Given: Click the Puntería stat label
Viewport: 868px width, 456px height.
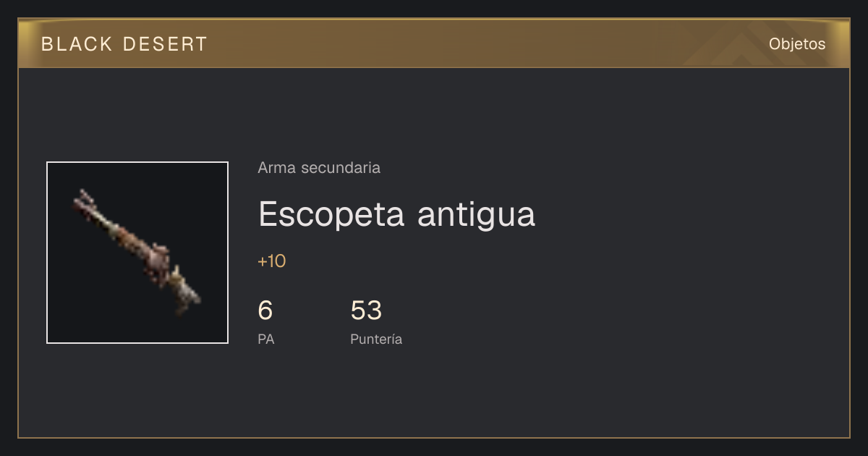Looking at the screenshot, I should [x=376, y=339].
